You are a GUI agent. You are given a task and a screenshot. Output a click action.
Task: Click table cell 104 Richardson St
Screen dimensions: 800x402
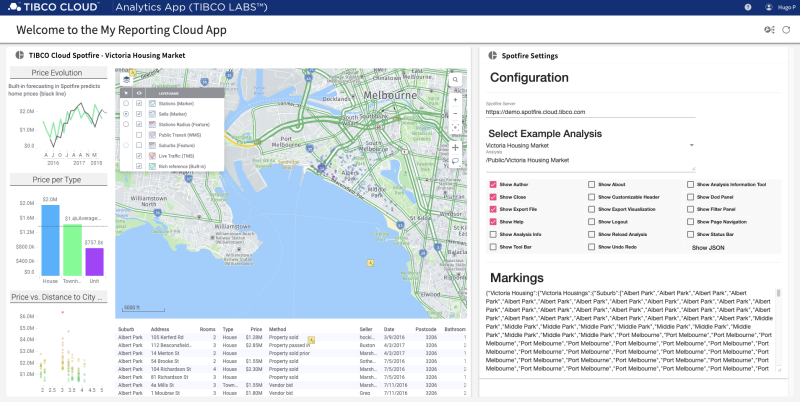point(171,369)
